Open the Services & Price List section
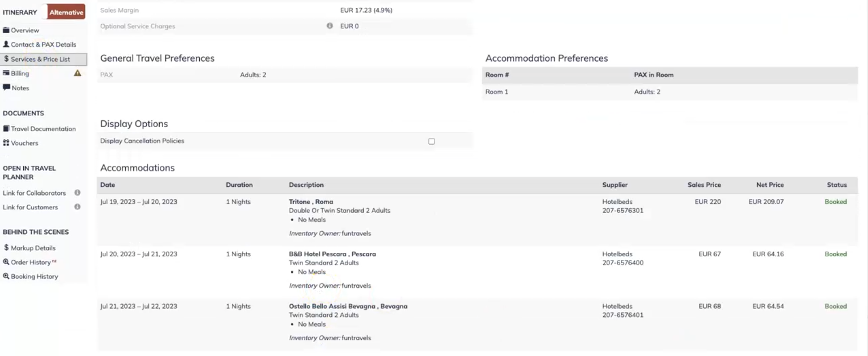Screen dimensions: 868x356 tap(40, 59)
